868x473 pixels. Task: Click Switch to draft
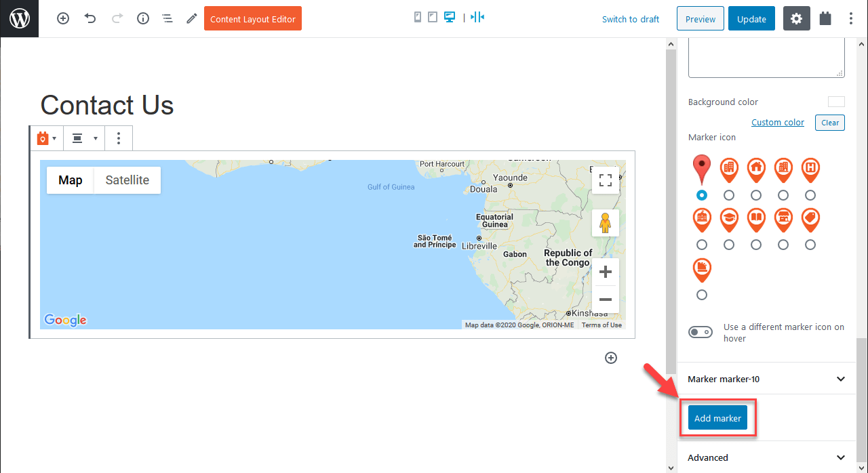click(x=631, y=19)
